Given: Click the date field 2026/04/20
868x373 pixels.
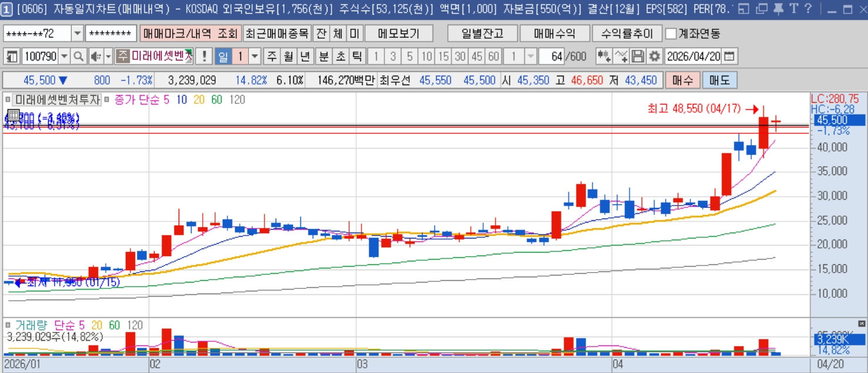Looking at the screenshot, I should point(693,57).
